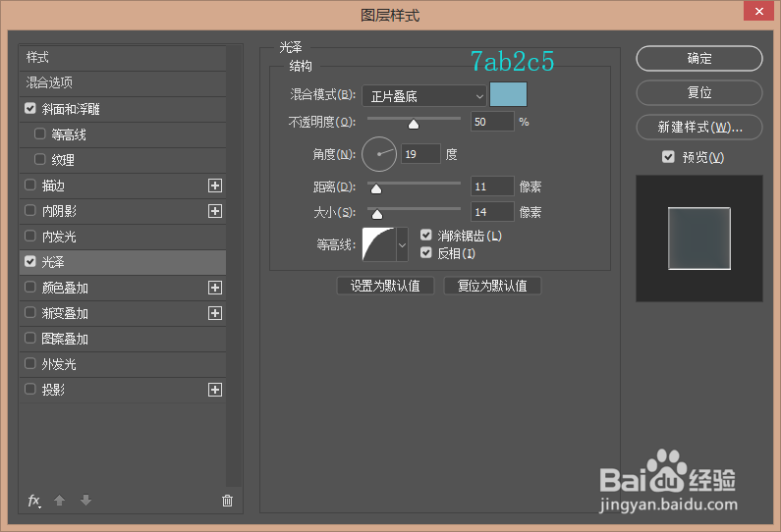Open the contour picker dropdown arrow
781x532 pixels.
pyautogui.click(x=402, y=244)
